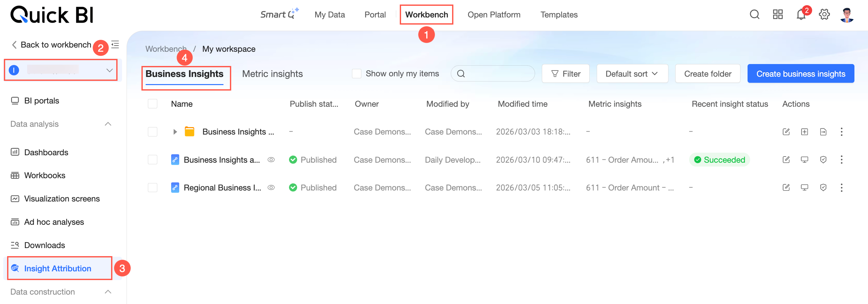The width and height of the screenshot is (868, 304).
Task: Tick 'Show only my items' checkbox
Action: tap(356, 73)
